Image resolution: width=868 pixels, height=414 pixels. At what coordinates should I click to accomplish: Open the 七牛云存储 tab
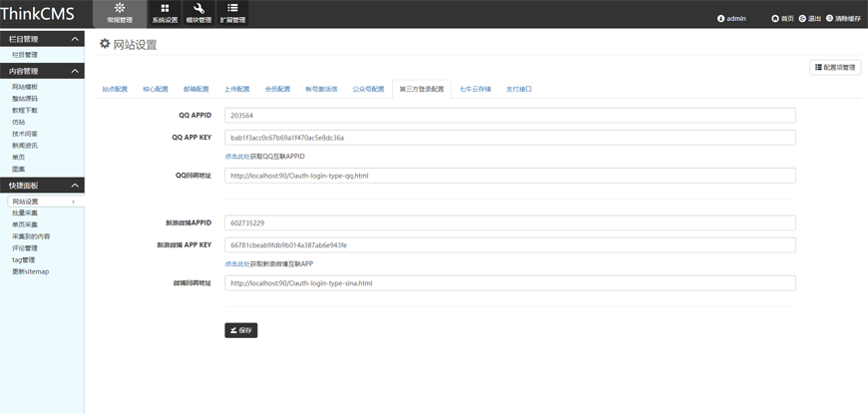click(x=475, y=89)
